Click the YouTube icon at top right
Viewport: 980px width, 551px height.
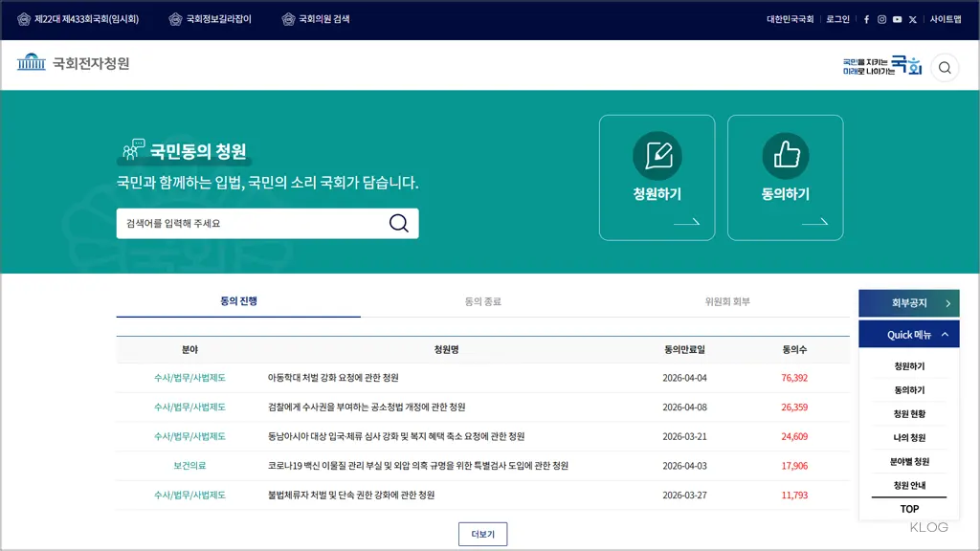(x=897, y=19)
